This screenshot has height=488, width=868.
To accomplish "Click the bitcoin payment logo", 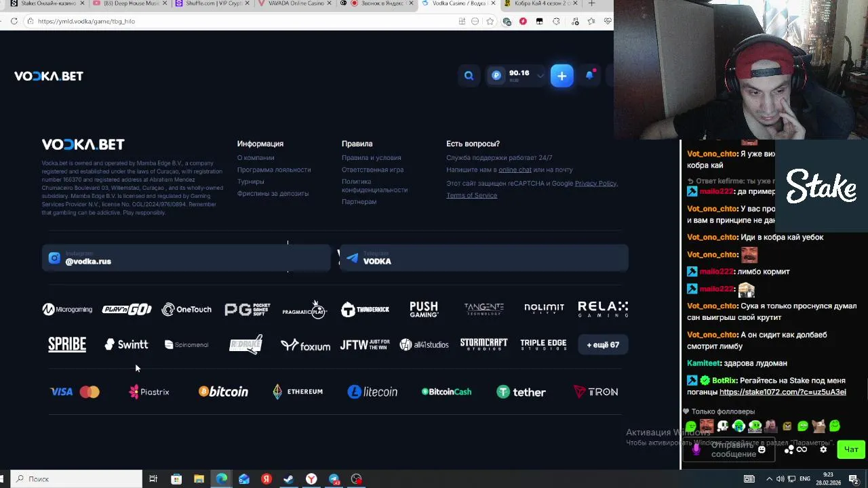I will tap(223, 392).
